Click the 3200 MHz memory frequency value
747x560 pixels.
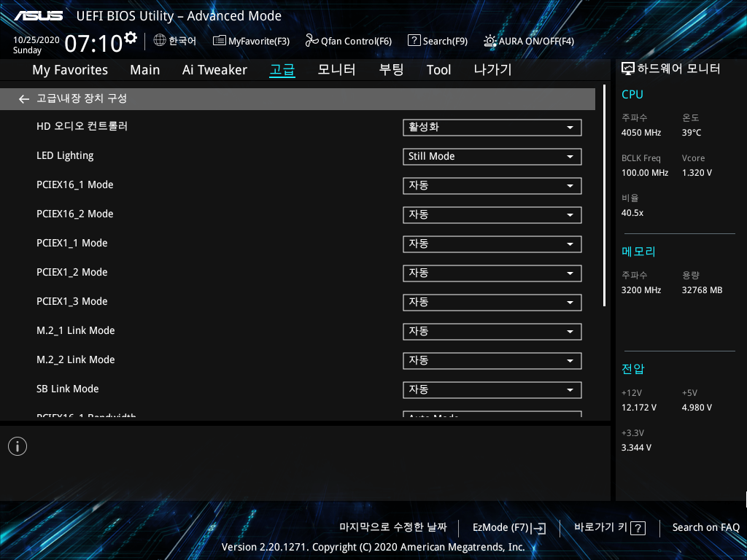641,290
